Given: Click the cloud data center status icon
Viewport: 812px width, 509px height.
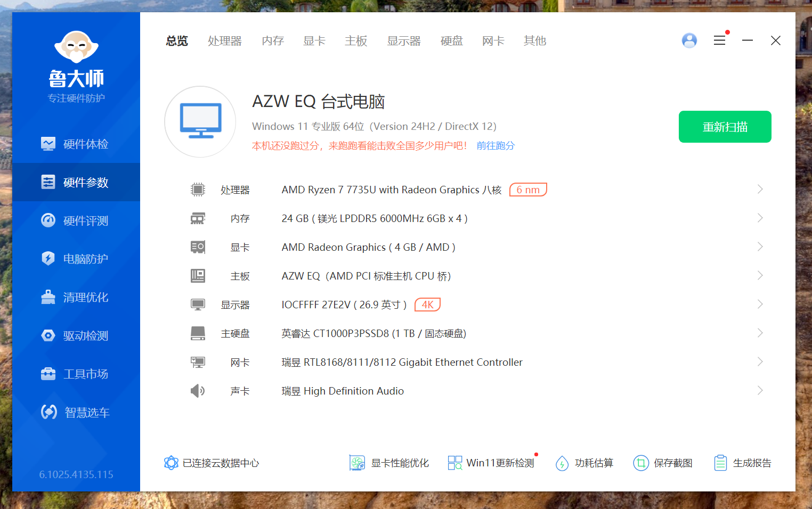Looking at the screenshot, I should coord(171,463).
